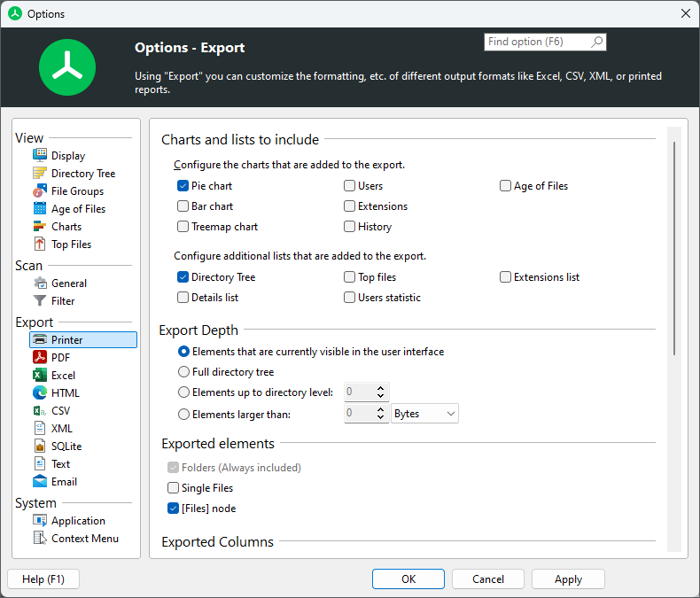Select the Full directory tree radio button
Screen dimensions: 700x598
click(x=184, y=372)
